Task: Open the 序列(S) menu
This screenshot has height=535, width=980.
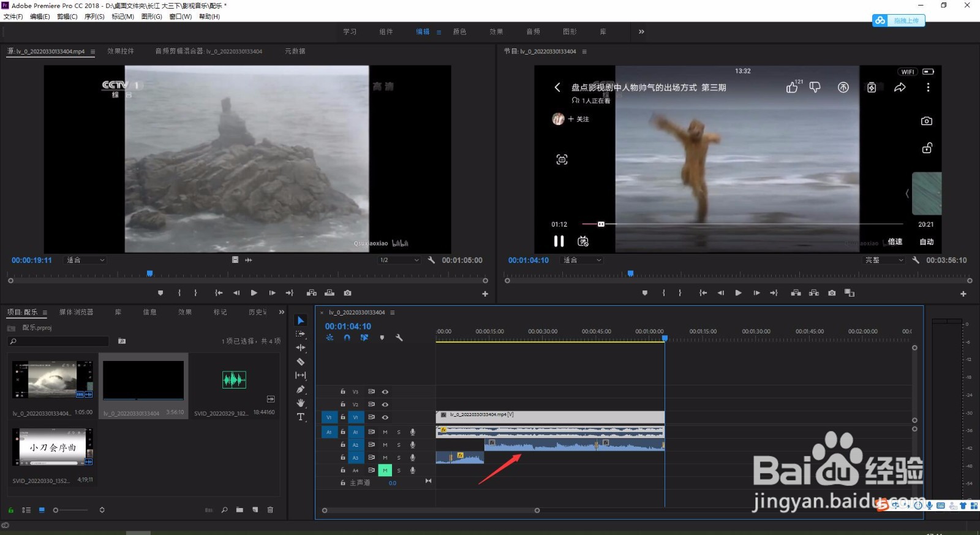Action: coord(94,17)
